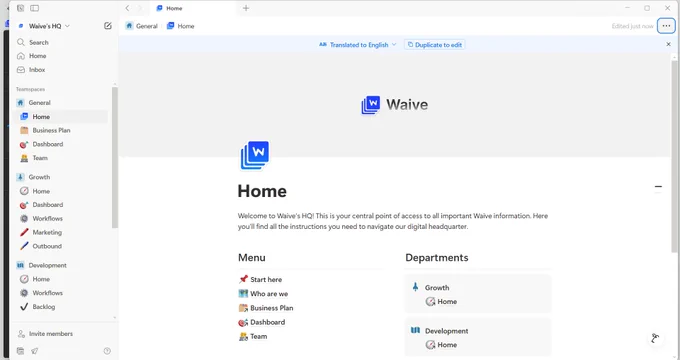
Task: Go forward with the right arrow
Action: 140,8
